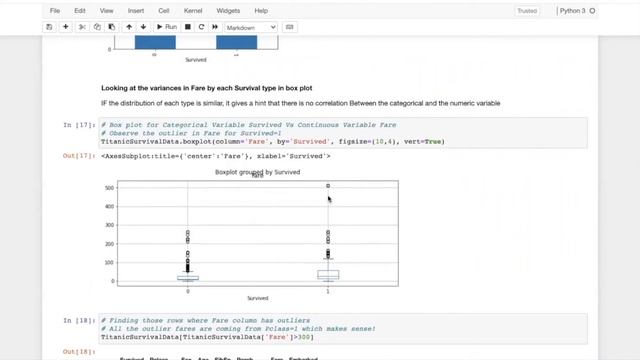Click the AxesSubplot output text line
This screenshot has height=360, width=640.
(x=216, y=156)
